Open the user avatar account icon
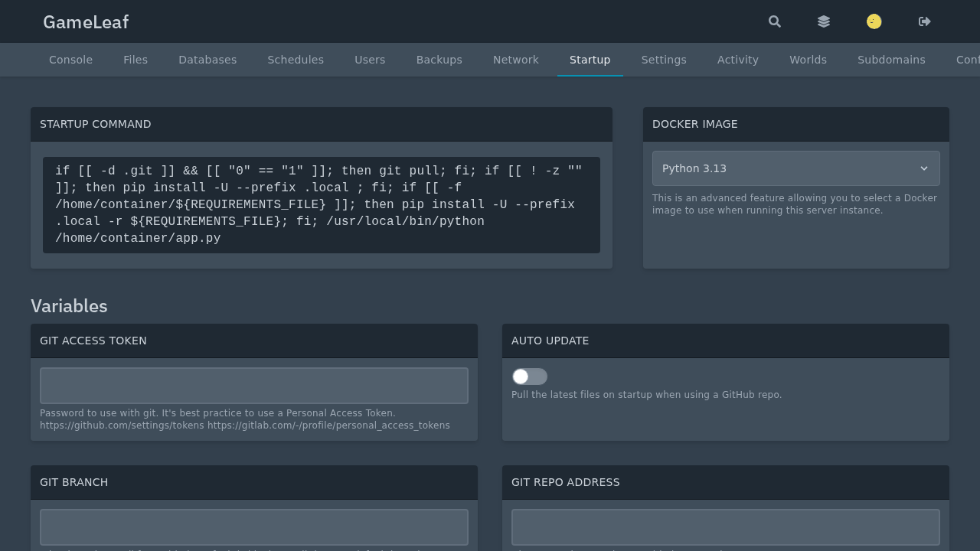Screen dimensions: 980x551 [874, 21]
